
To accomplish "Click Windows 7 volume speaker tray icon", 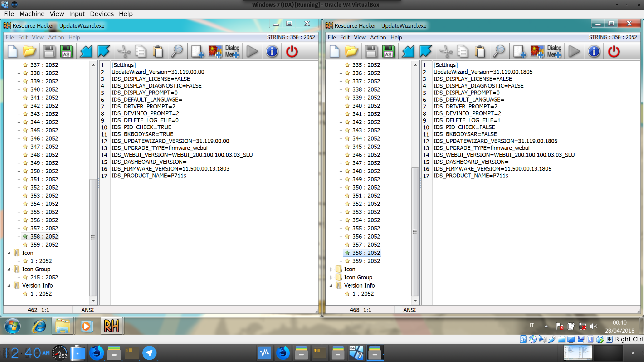I will coord(593,326).
